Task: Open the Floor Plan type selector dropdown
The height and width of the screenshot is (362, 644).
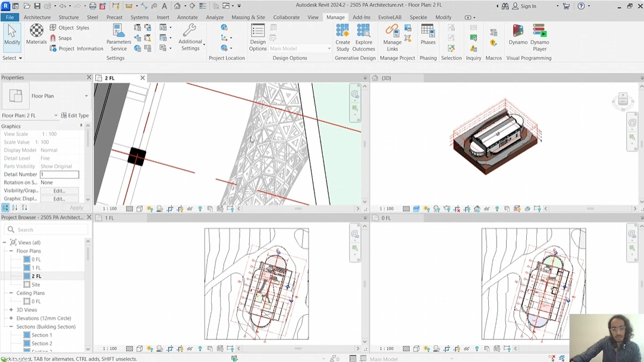Action: coord(86,96)
